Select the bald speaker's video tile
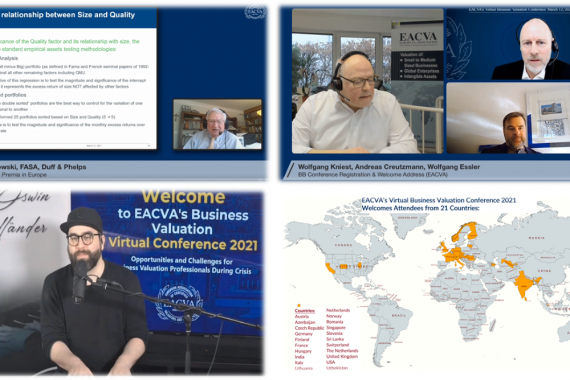 coord(508,44)
